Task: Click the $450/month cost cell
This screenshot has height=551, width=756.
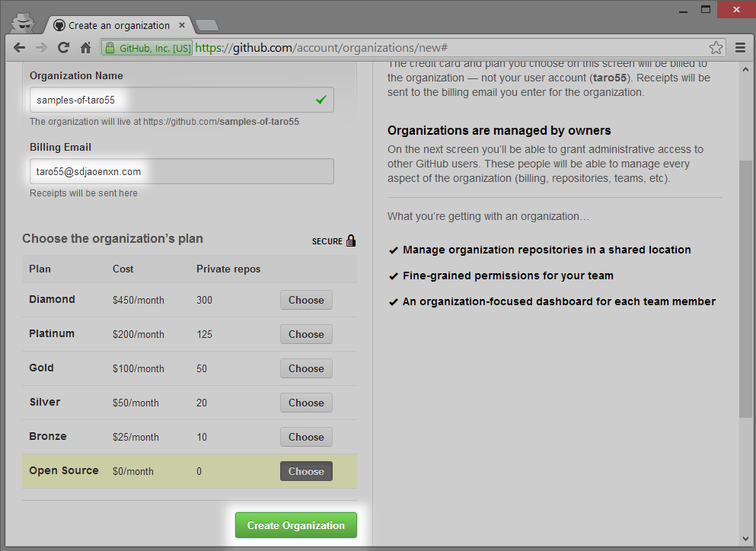Action: [x=139, y=300]
